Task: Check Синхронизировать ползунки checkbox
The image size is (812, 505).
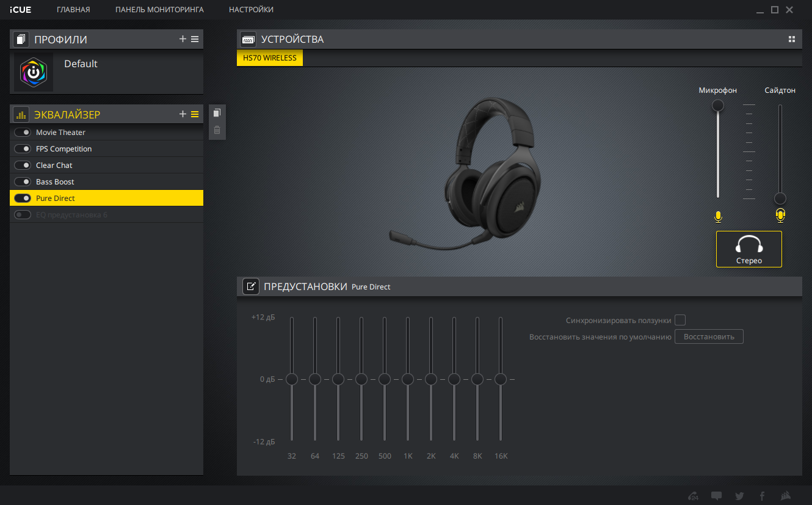Action: coord(680,321)
